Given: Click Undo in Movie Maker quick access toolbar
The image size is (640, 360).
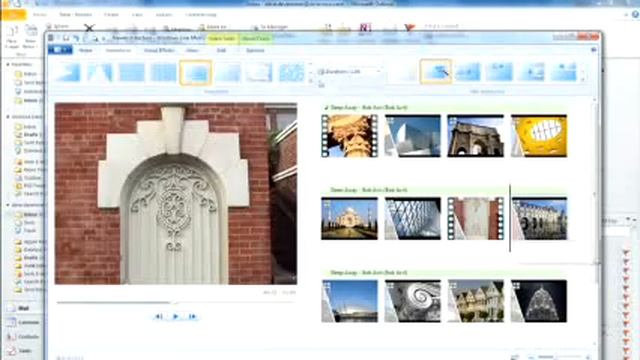Looking at the screenshot, I should pos(76,38).
